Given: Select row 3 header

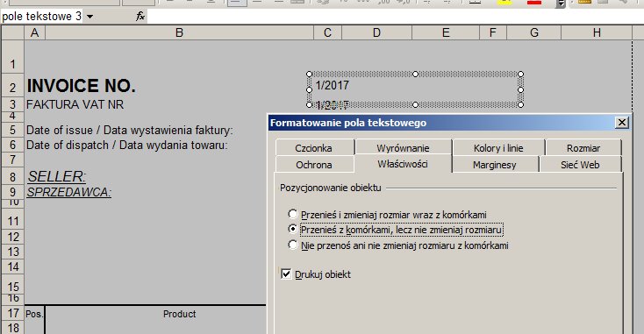Looking at the screenshot, I should (x=13, y=104).
